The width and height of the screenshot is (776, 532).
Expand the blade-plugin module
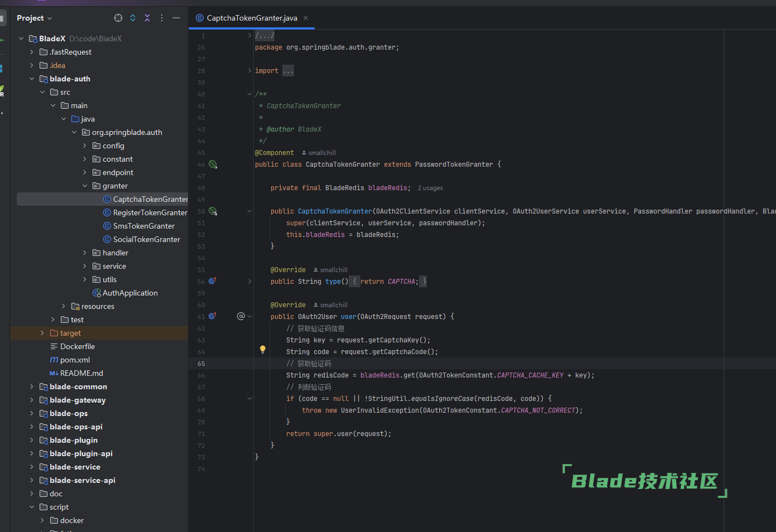(32, 440)
